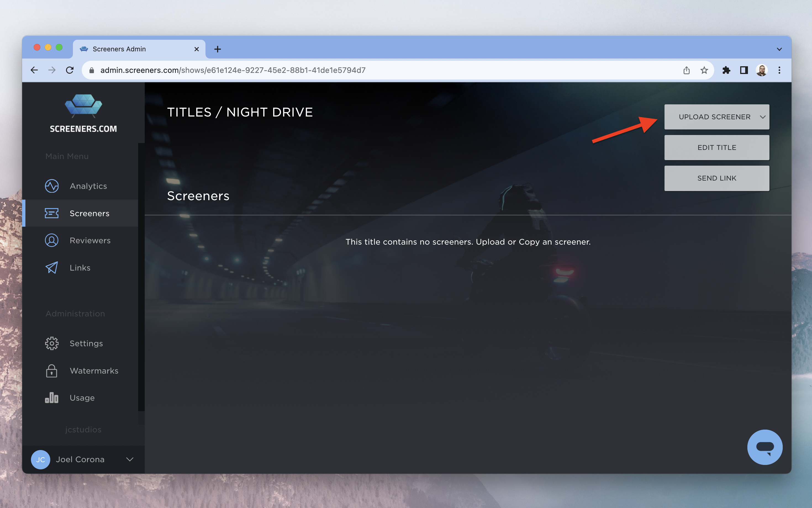Open the Reviewers menu item
Viewport: 812px width, 508px height.
pos(81,240)
